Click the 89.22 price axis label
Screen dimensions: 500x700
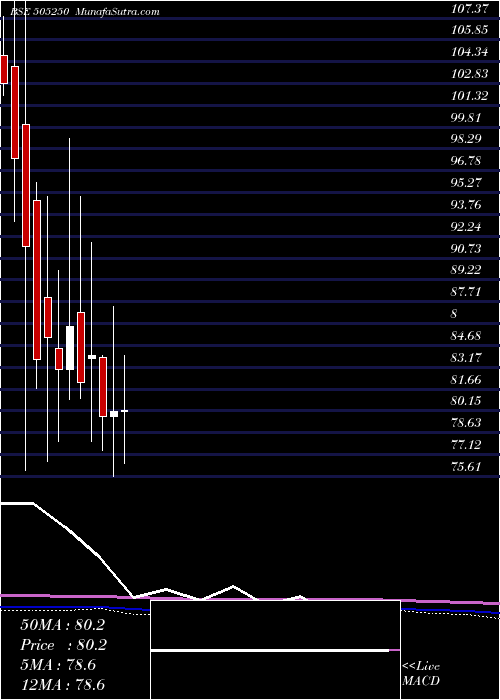467,270
